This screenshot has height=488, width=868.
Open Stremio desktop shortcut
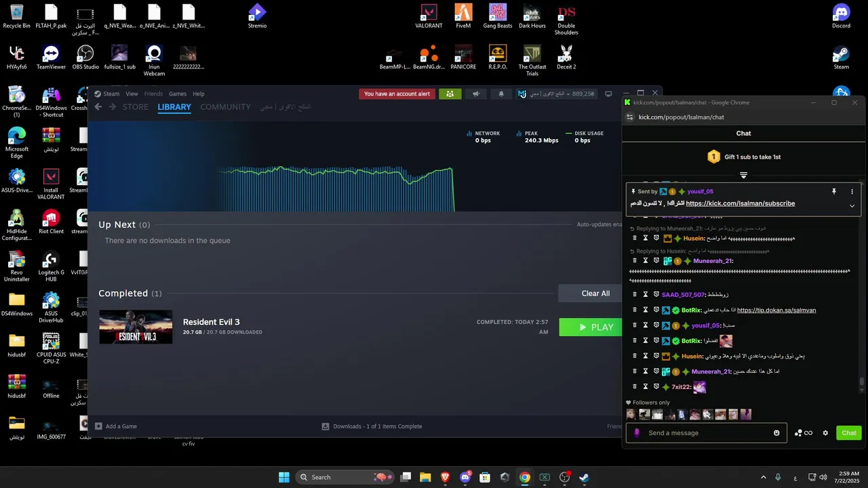(257, 16)
